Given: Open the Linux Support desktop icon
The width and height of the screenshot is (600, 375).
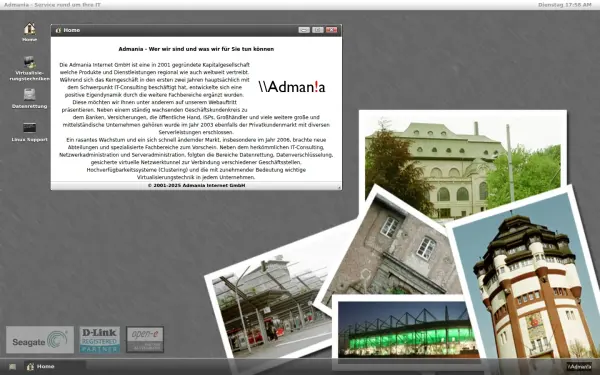Looking at the screenshot, I should pyautogui.click(x=29, y=132).
